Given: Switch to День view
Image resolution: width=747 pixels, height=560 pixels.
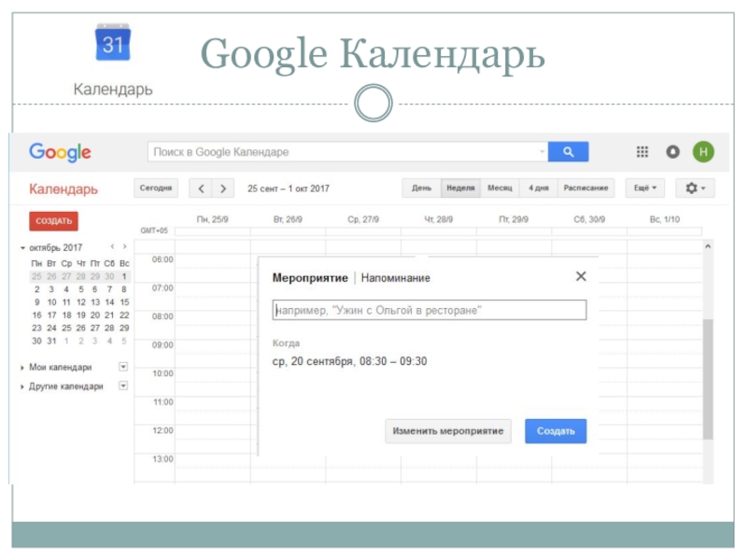Looking at the screenshot, I should (422, 189).
